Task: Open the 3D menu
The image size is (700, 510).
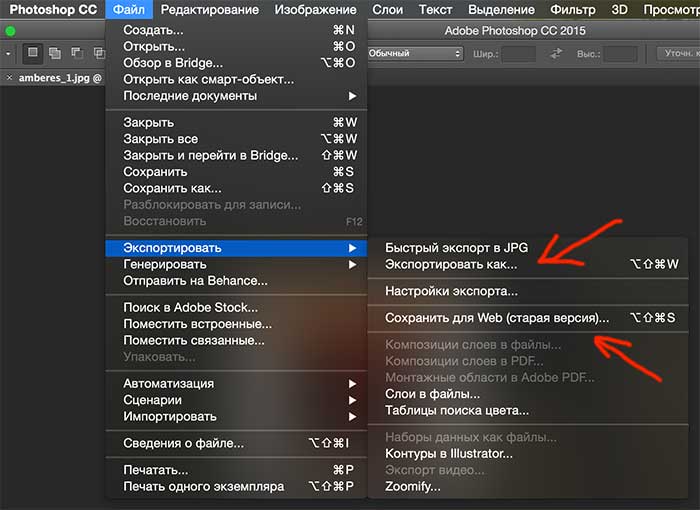Action: coord(620,9)
